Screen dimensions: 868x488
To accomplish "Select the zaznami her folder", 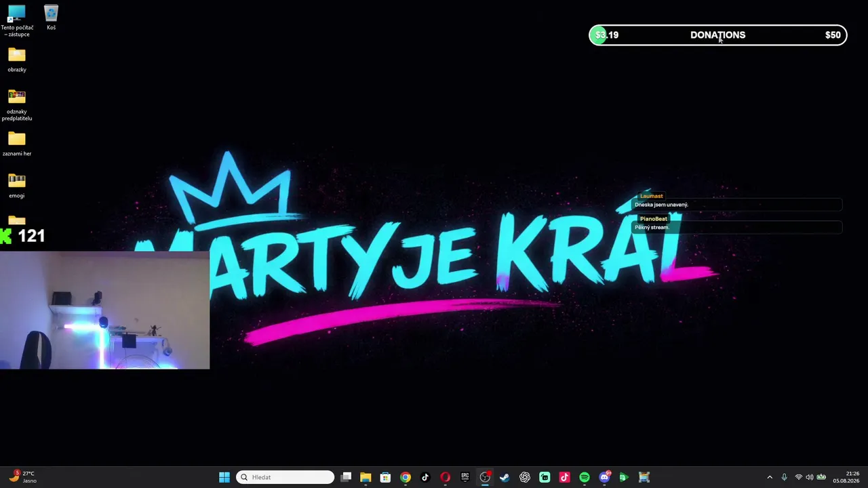I will coord(17,144).
